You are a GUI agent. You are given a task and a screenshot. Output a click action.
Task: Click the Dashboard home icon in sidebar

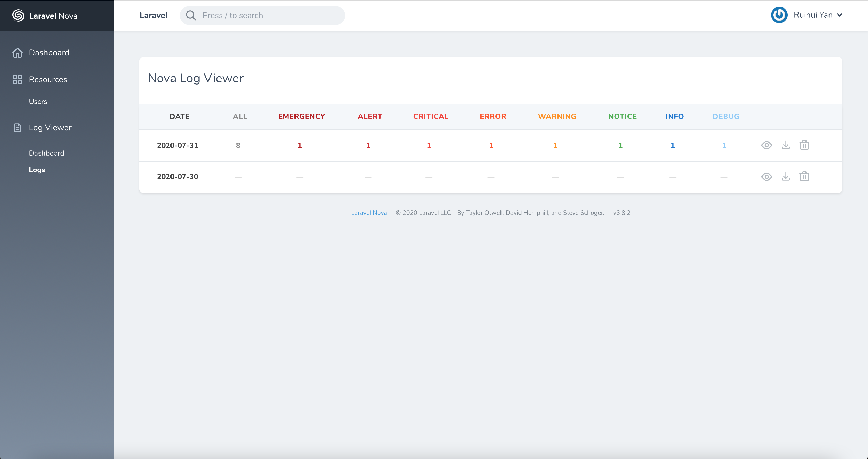(x=18, y=52)
